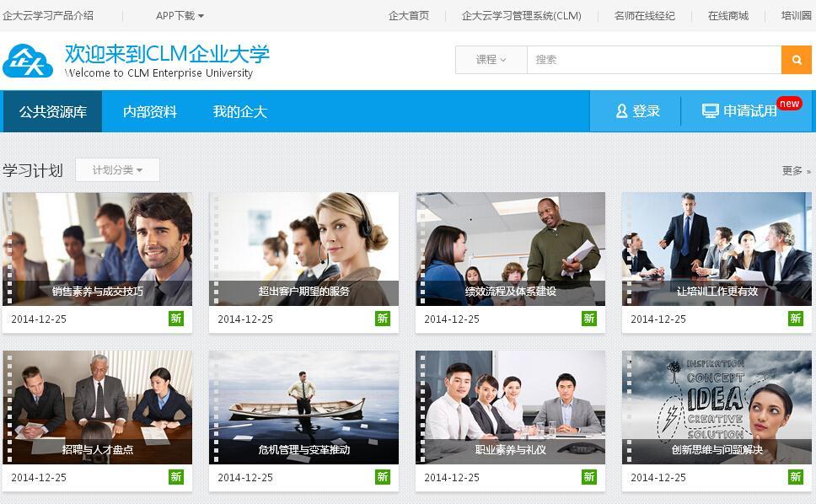Click the orange search magnifier button
816x504 pixels.
[x=797, y=60]
